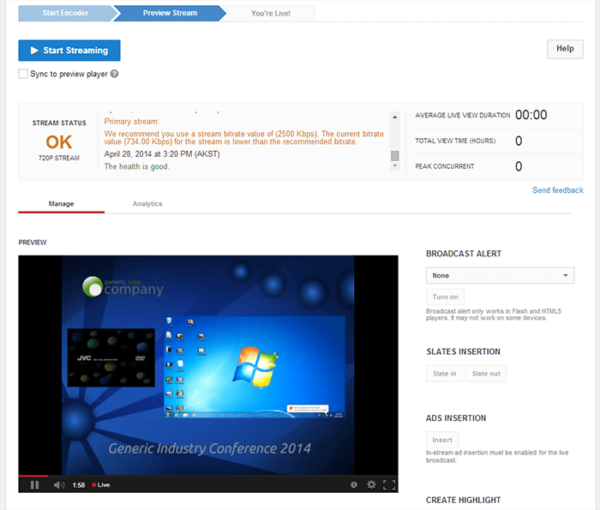Open the Broadcast Alert None dropdown
This screenshot has height=510, width=600.
(500, 275)
